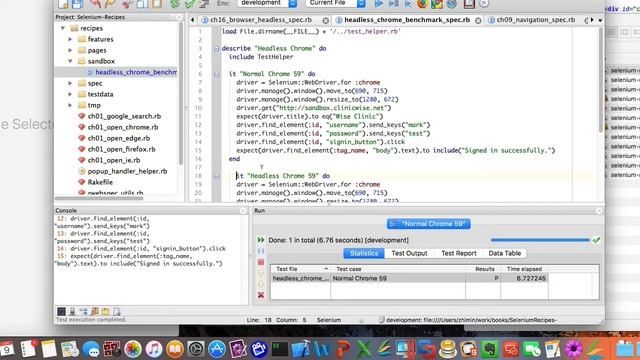Select the Normal Chrome 59 result row
Screen dimensions: 640x360
(x=409, y=278)
